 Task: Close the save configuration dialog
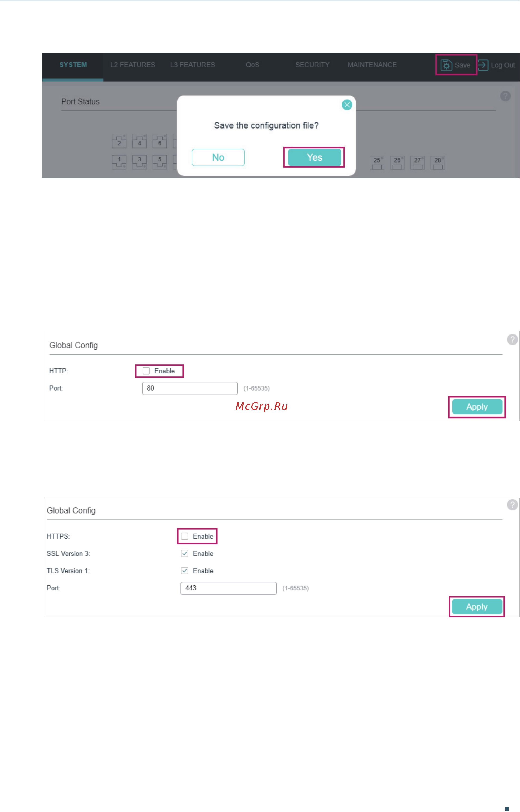pyautogui.click(x=347, y=105)
